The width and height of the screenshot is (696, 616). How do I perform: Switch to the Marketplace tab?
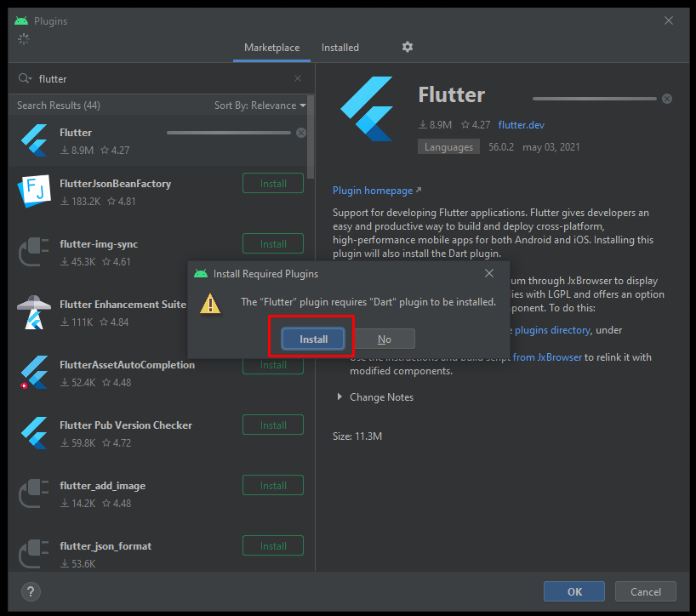point(271,48)
